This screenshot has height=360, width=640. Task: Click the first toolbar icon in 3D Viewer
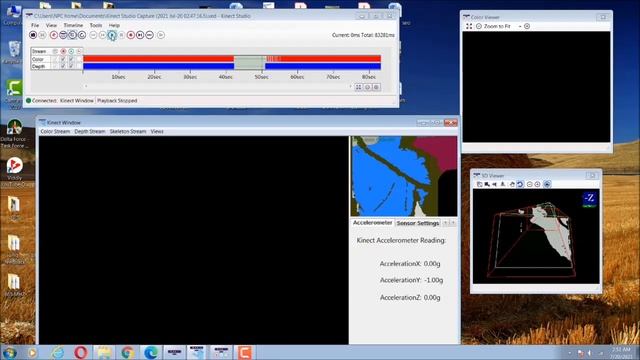[480, 184]
